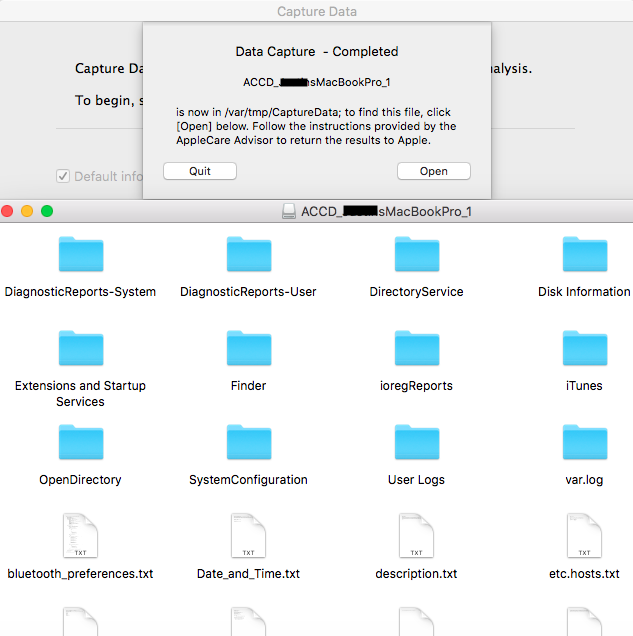
Task: Click the Extensions and Startup Services label
Action: [x=80, y=393]
